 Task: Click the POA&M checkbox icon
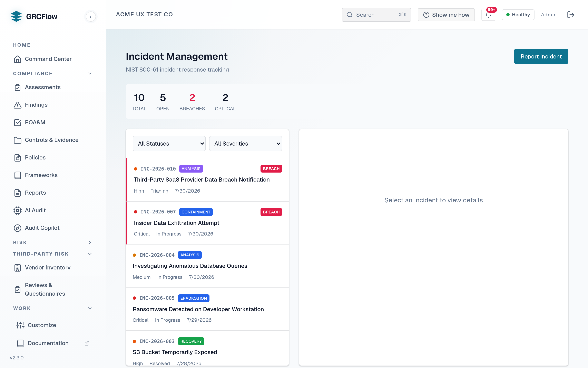tap(18, 122)
